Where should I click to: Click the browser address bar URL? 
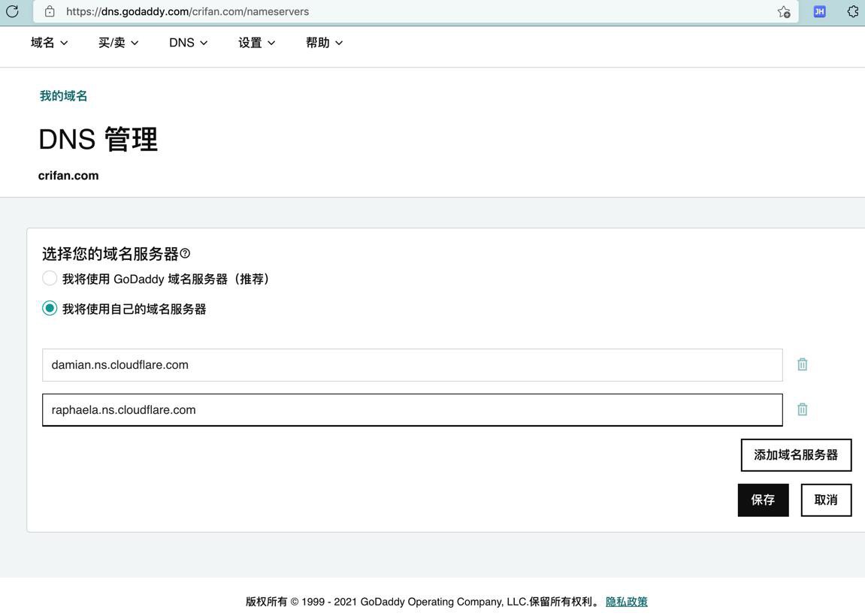188,11
